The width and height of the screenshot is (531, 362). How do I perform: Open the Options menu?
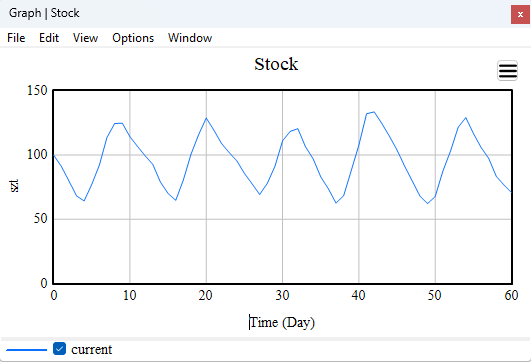(133, 38)
